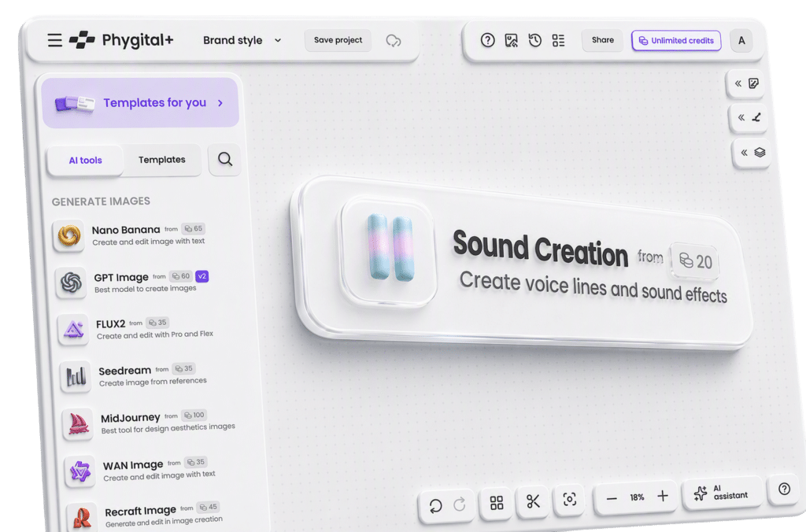Zoom out with the minus button
The width and height of the screenshot is (806, 532).
coord(611,499)
